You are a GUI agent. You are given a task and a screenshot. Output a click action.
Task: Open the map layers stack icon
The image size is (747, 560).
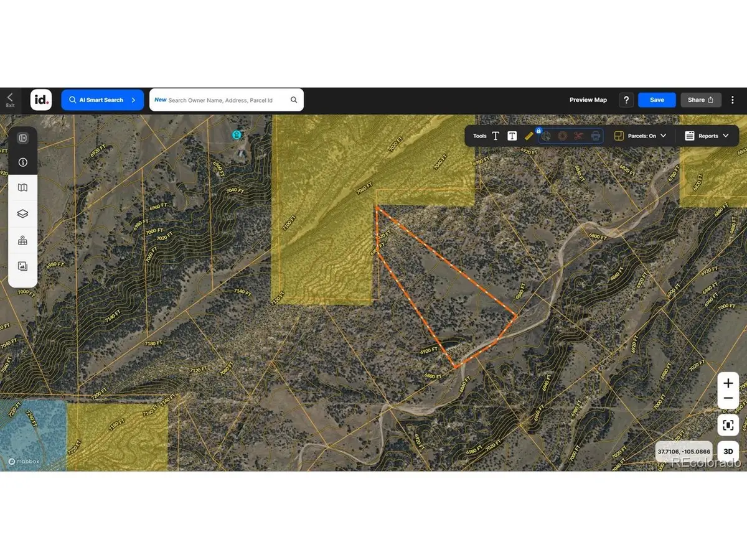click(22, 213)
